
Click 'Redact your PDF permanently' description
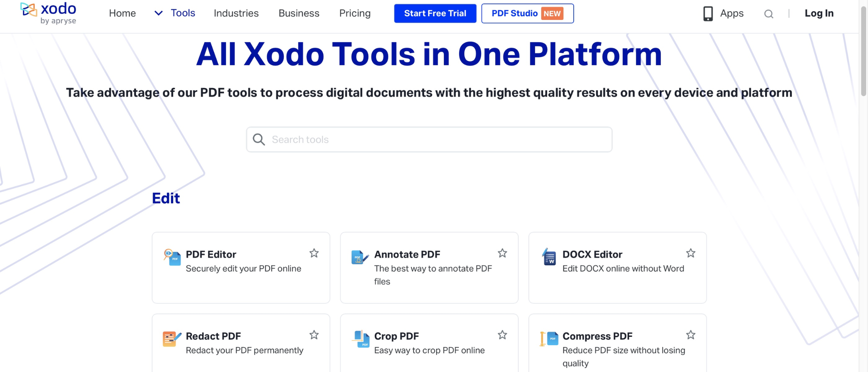pyautogui.click(x=244, y=351)
